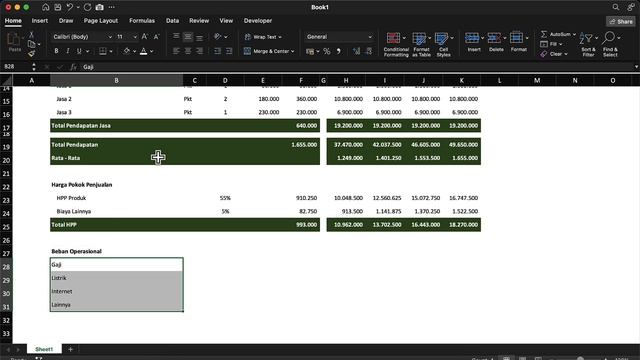Click the Name Box showing B28

(x=16, y=67)
